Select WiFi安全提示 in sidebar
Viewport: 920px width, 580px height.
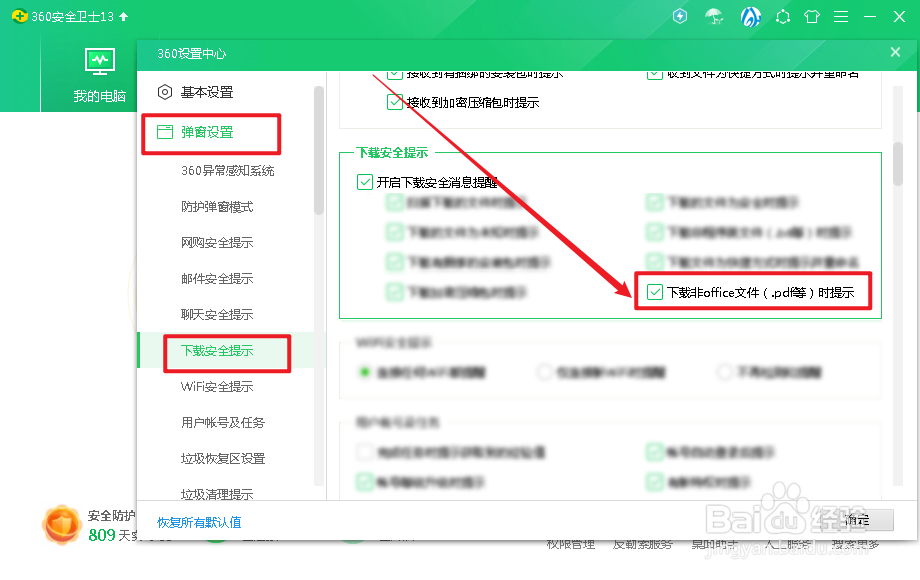[x=217, y=386]
